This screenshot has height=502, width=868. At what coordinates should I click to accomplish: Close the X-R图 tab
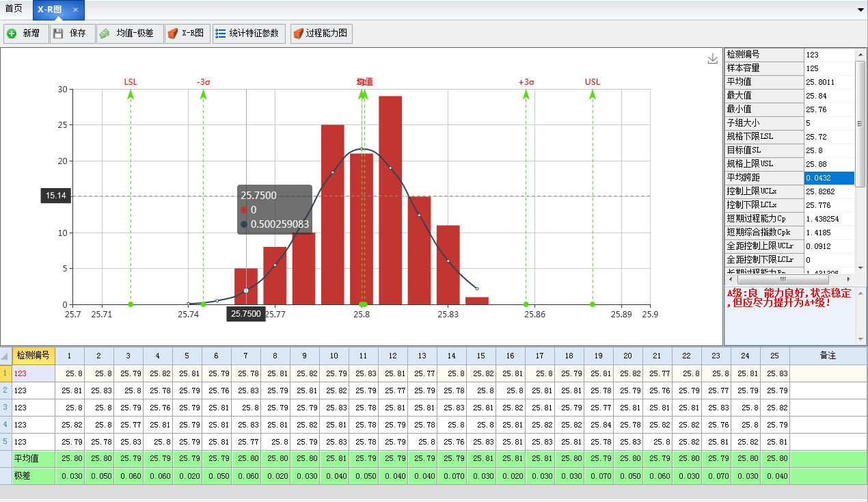pos(75,10)
